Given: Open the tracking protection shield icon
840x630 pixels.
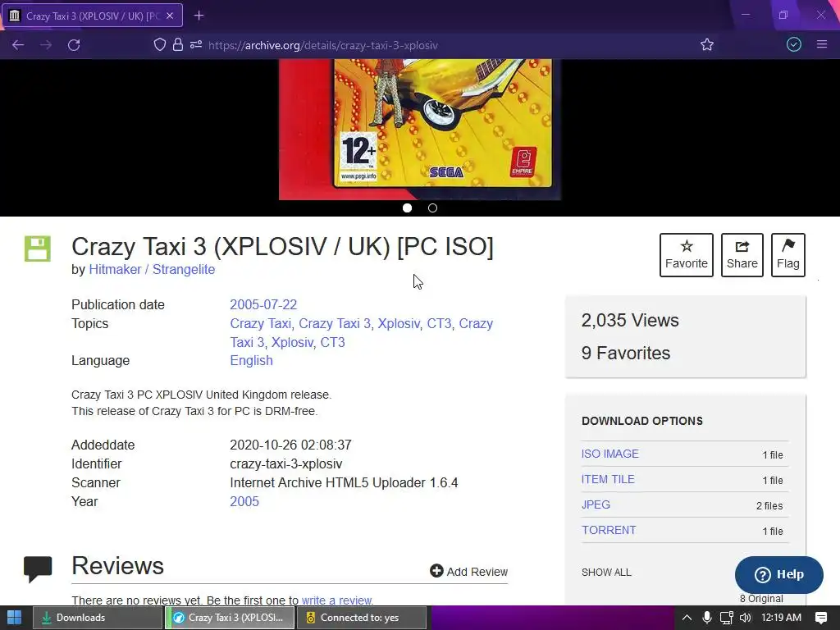Looking at the screenshot, I should coord(160,44).
